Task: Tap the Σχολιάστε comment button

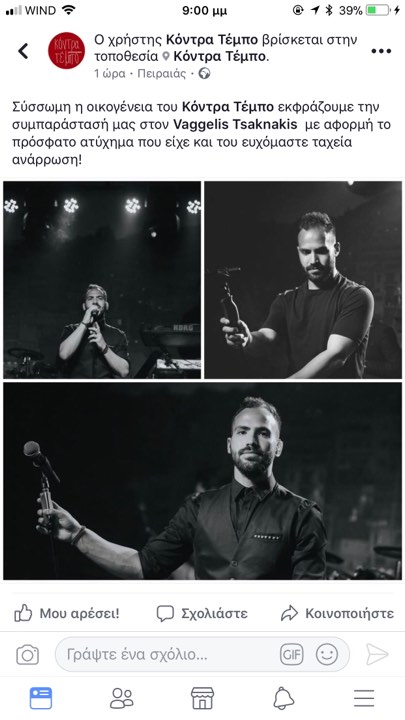Action: [202, 613]
